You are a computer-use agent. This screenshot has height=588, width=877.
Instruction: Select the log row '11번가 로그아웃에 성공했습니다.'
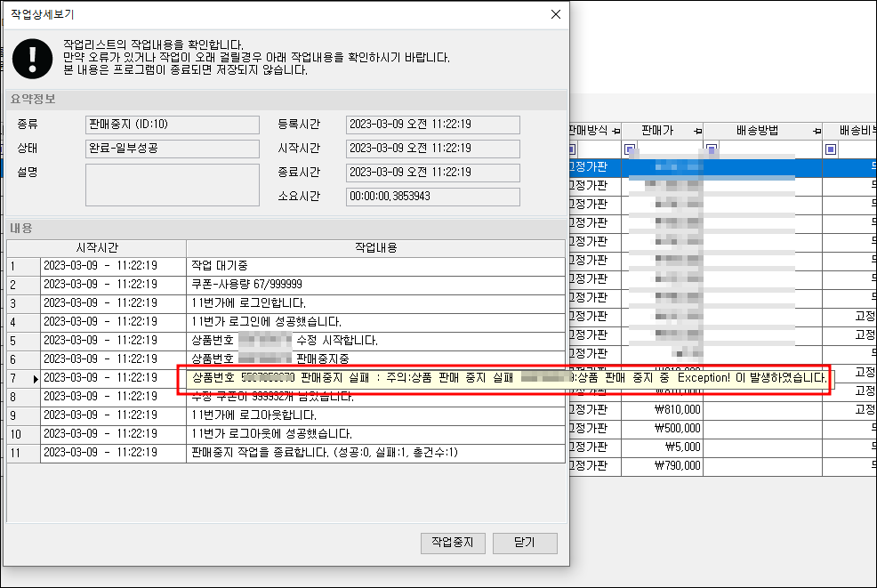coord(286,433)
